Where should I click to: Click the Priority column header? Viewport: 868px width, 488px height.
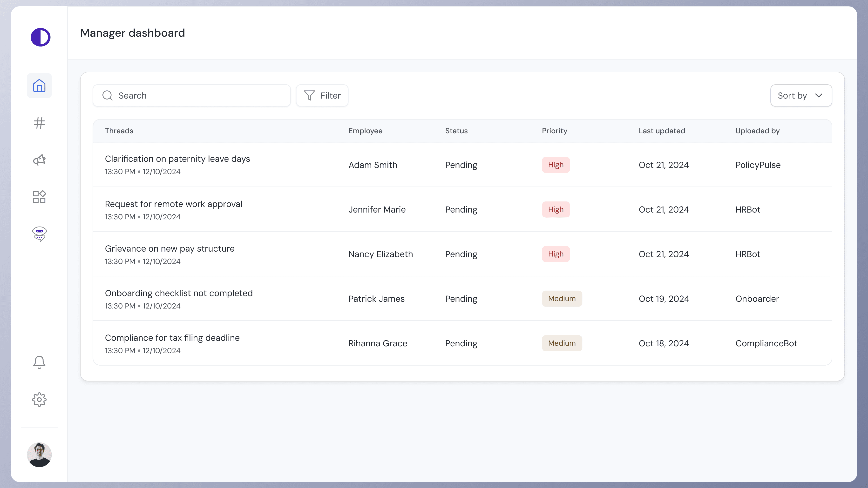click(554, 131)
